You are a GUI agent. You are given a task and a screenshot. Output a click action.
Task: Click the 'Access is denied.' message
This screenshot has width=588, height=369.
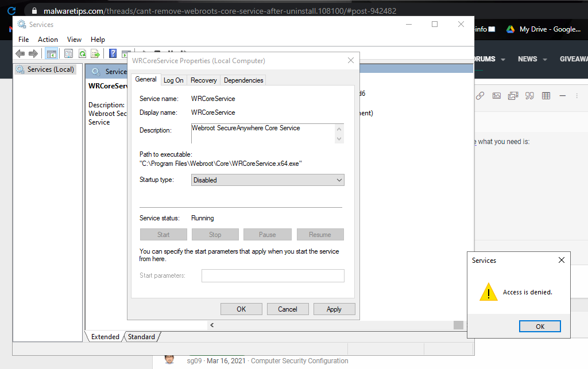point(527,292)
